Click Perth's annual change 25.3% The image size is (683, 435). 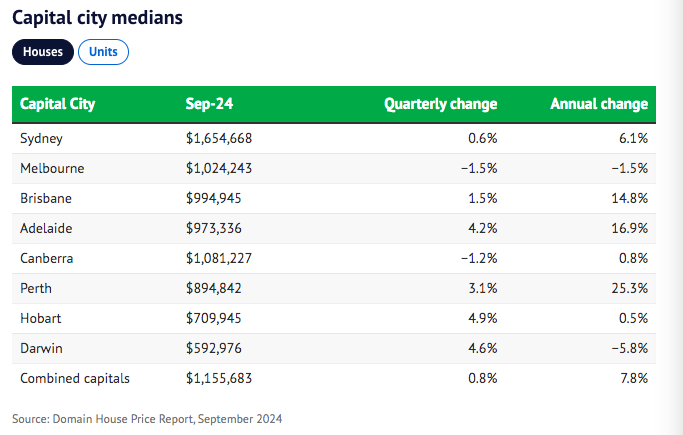pyautogui.click(x=630, y=288)
